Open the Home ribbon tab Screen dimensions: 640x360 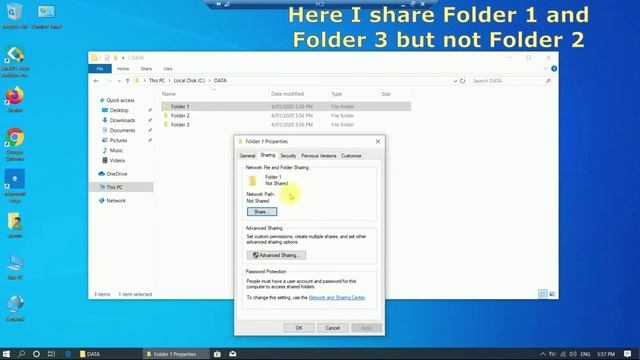[x=123, y=69]
